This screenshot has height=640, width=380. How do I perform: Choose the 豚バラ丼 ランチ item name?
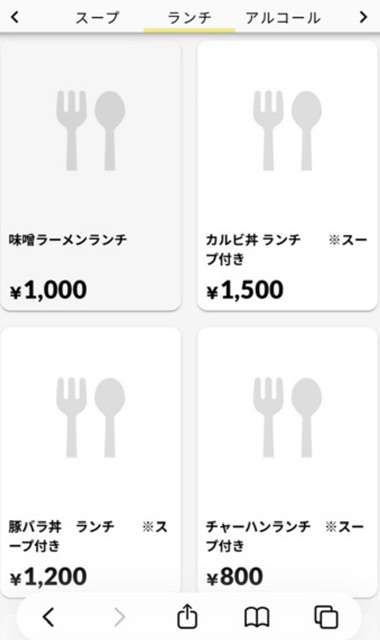[x=61, y=527]
